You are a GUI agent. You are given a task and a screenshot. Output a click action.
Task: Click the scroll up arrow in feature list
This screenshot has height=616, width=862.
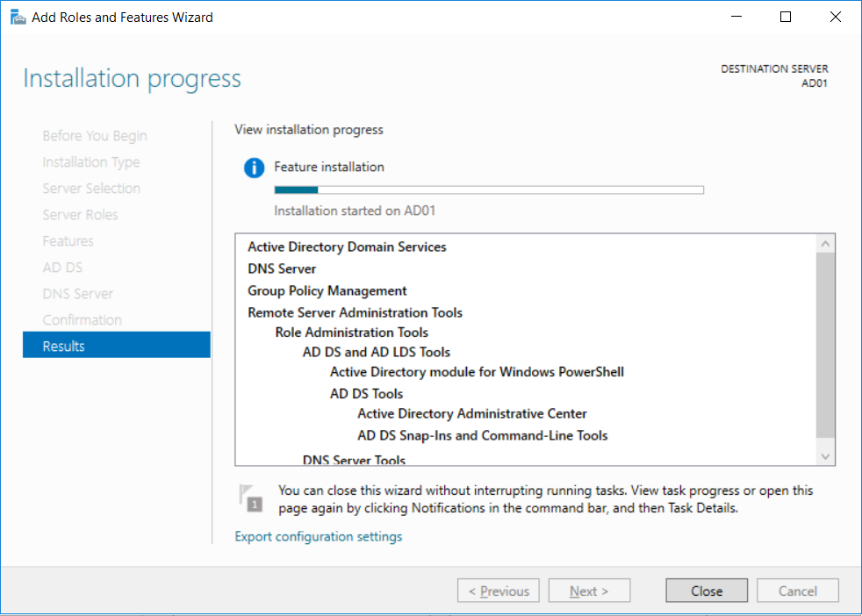coord(825,244)
